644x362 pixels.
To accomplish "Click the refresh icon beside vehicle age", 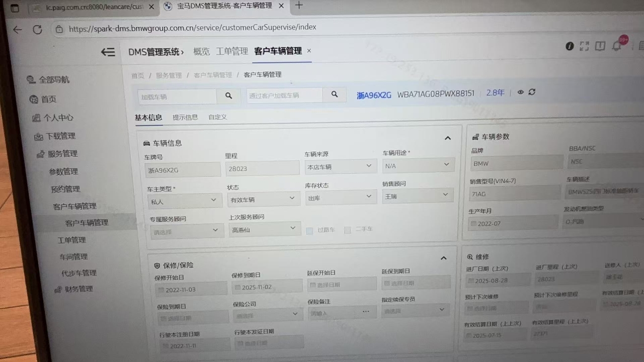I will tap(532, 92).
